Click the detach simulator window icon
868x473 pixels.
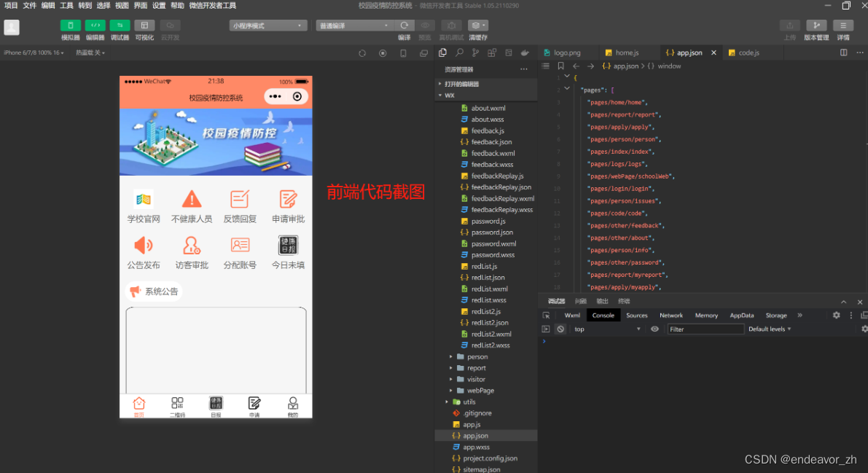click(x=423, y=53)
